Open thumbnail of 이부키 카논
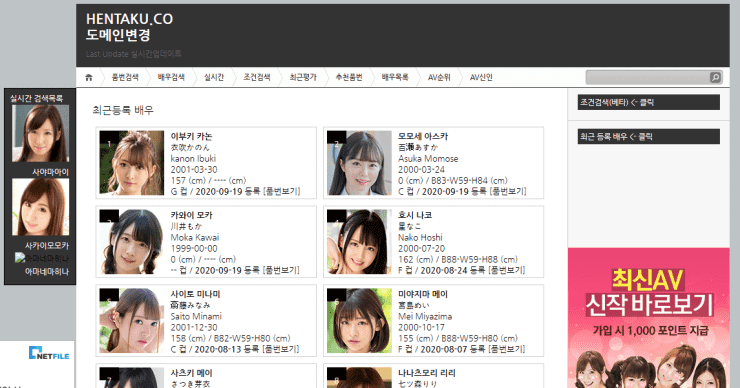This screenshot has height=388, width=740. pyautogui.click(x=132, y=163)
